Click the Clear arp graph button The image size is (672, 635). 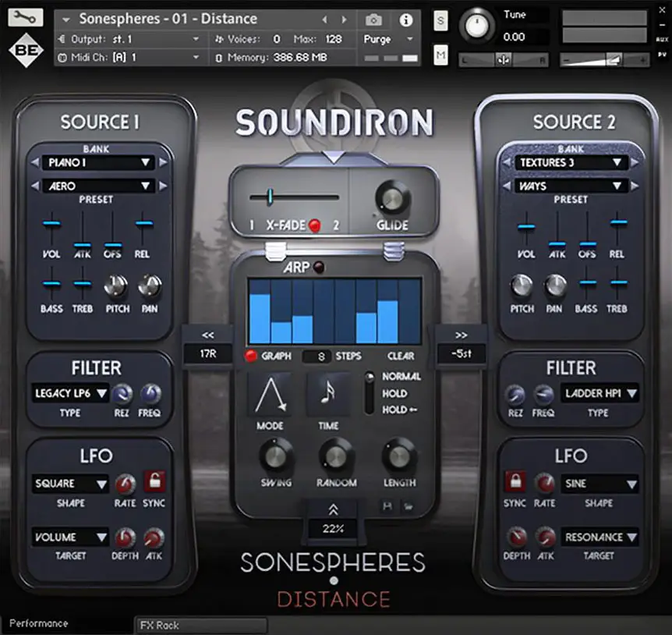pos(401,356)
